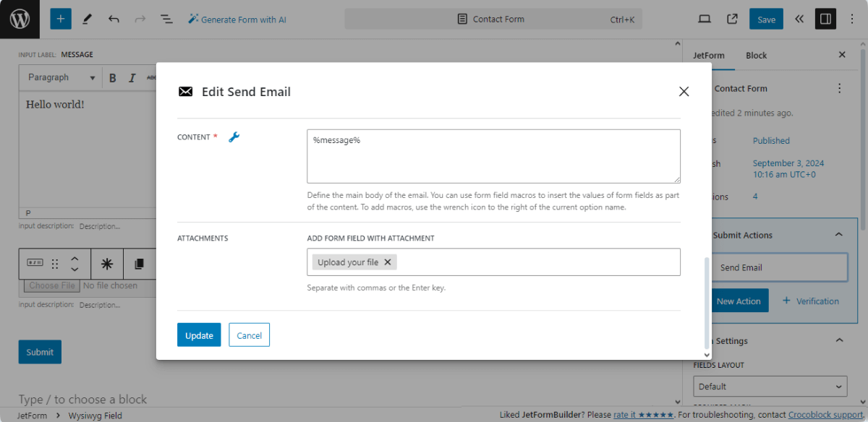Toggle bold formatting in the Wysiwyg toolbar

[x=113, y=77]
